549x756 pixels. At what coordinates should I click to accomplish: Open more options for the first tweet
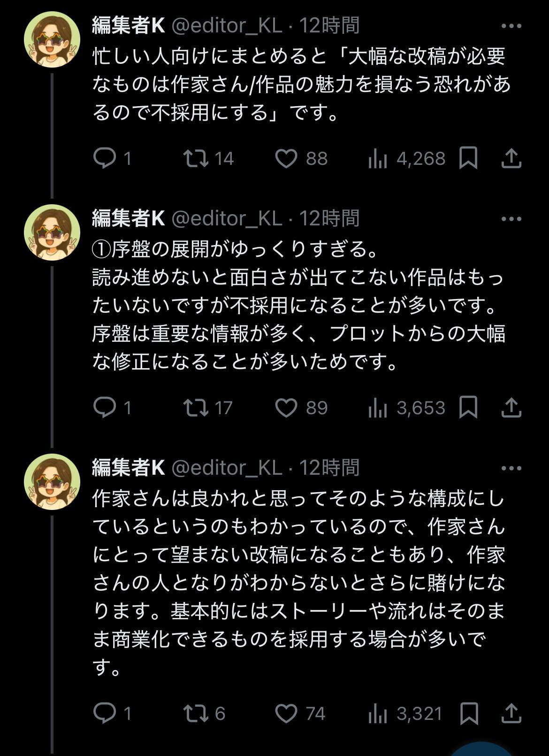[x=511, y=26]
